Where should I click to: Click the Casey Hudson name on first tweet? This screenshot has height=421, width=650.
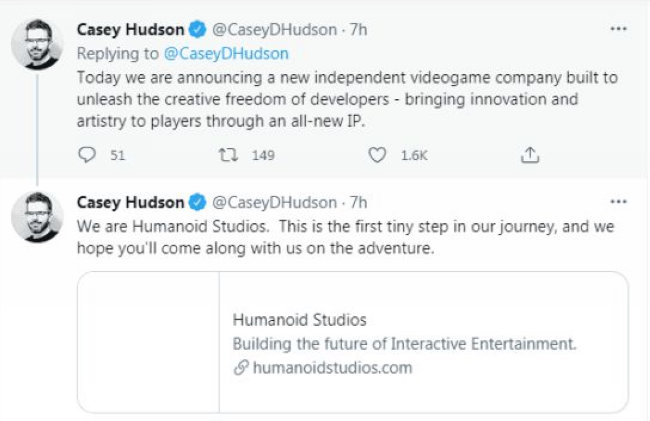[x=131, y=29]
